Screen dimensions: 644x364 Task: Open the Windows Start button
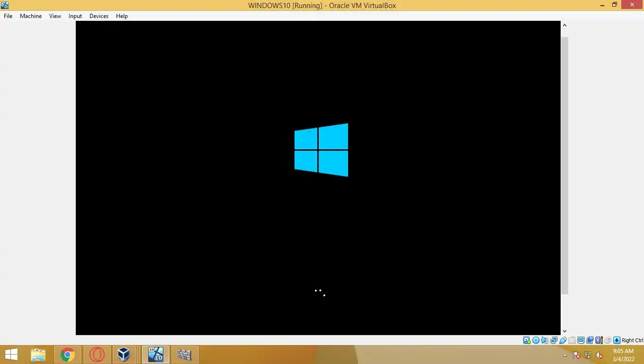[x=11, y=355]
